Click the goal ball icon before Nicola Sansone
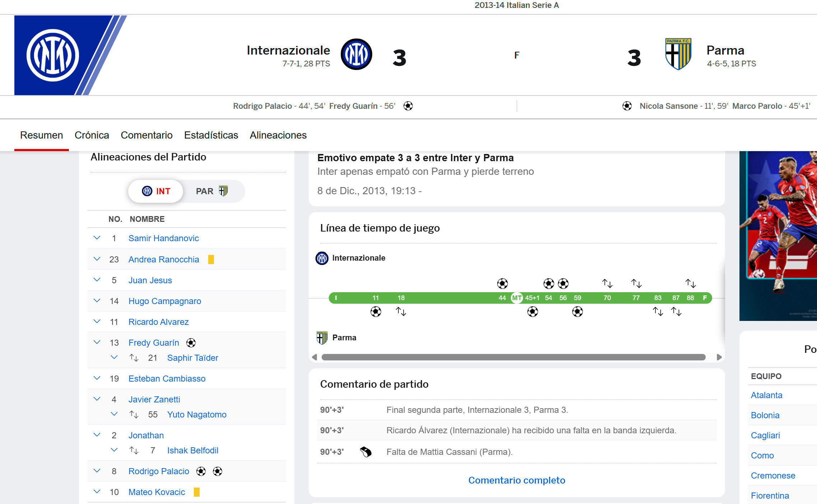This screenshot has height=504, width=817. [x=627, y=106]
